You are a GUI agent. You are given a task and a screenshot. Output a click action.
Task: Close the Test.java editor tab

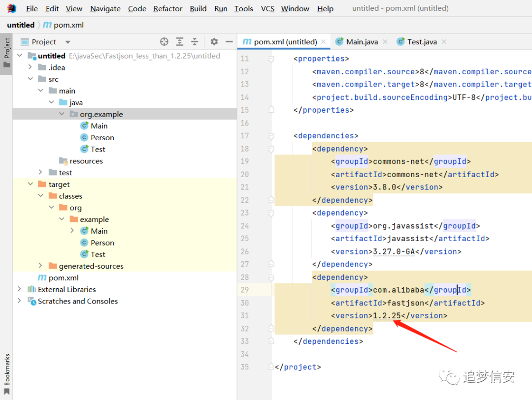click(x=444, y=42)
